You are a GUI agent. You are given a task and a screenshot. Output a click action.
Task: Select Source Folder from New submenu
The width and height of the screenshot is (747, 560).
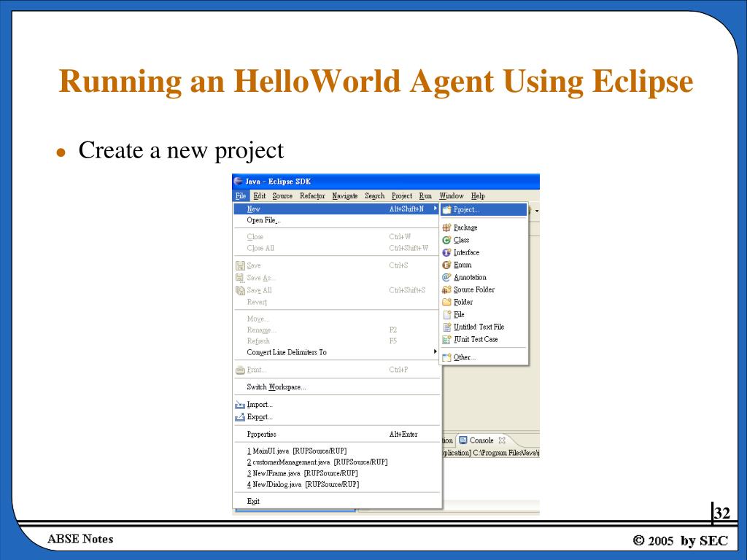coord(484,289)
